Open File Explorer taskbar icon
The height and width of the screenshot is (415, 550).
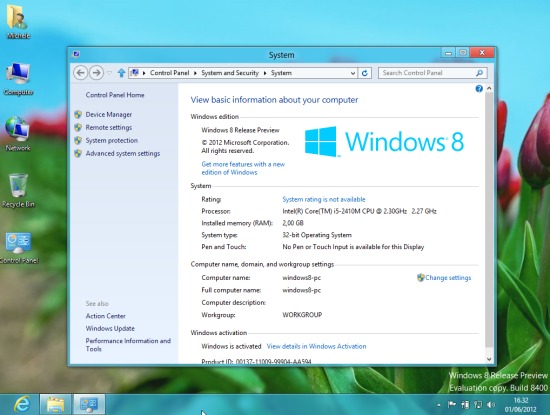pos(55,404)
